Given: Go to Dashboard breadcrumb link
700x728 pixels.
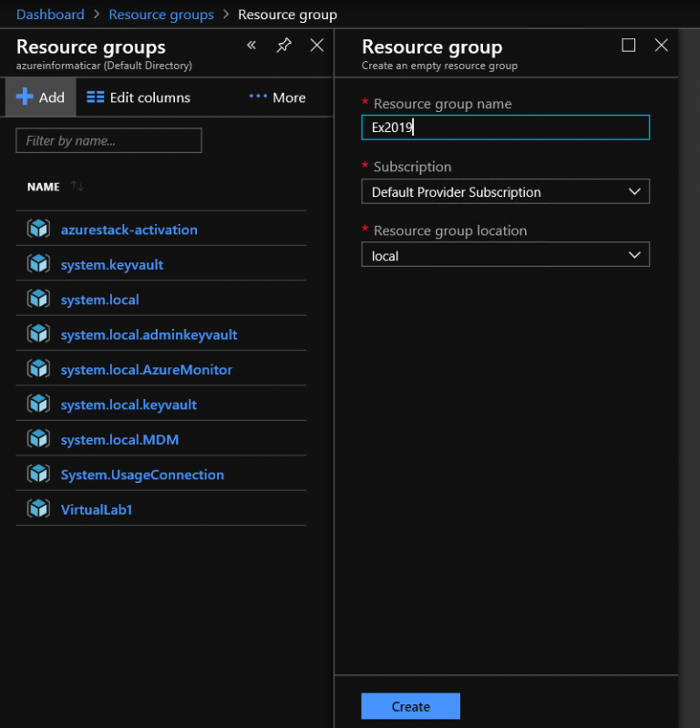Looking at the screenshot, I should point(50,15).
